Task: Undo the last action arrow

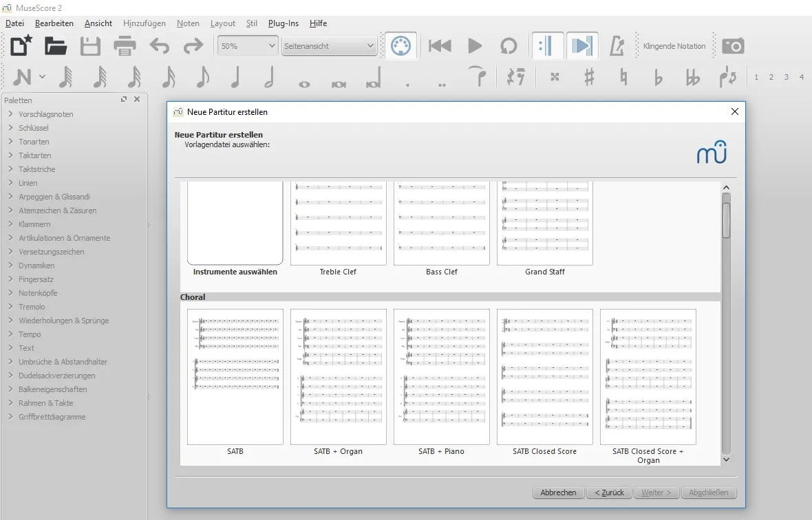Action: 160,46
